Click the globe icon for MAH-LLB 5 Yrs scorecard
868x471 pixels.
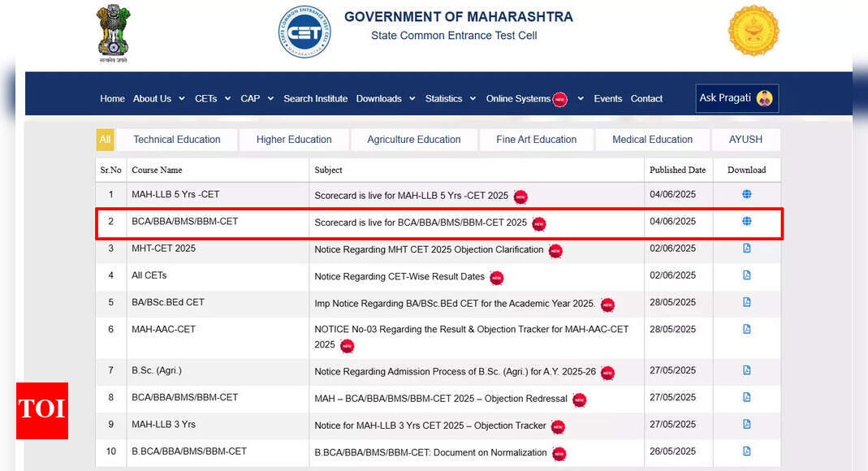point(746,194)
